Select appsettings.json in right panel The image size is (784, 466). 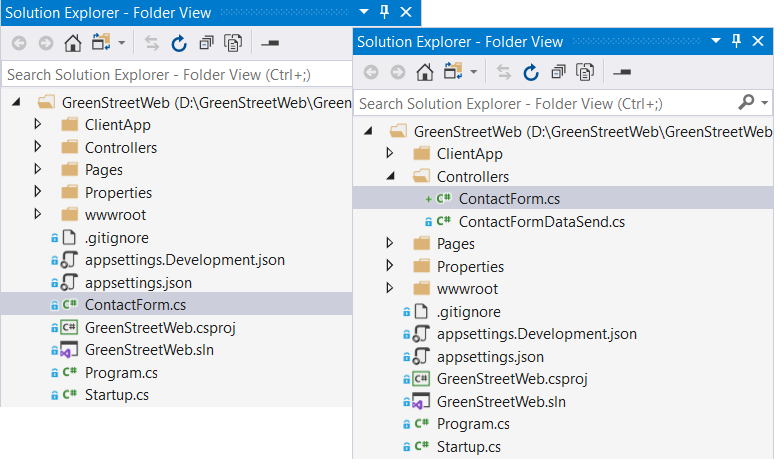coord(490,356)
